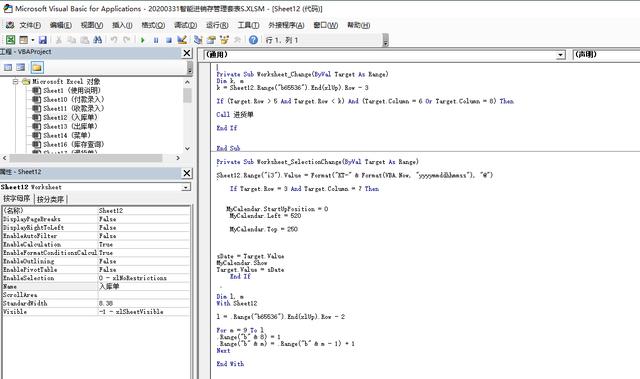
Task: Switch to the 按分类序 tab
Action: (x=51, y=199)
